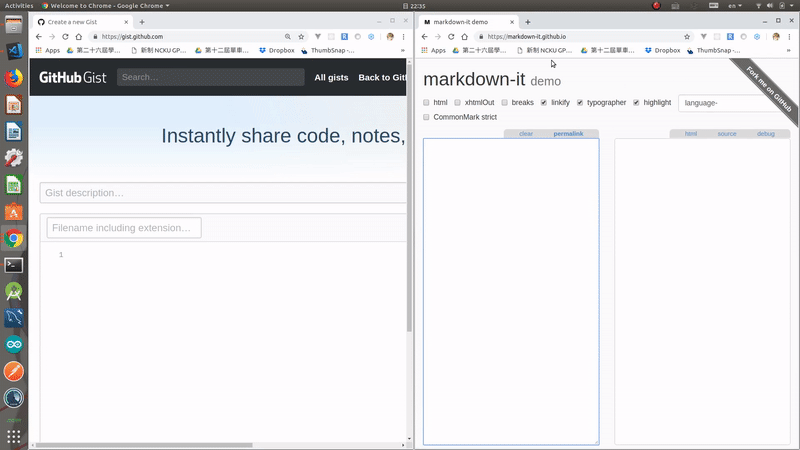Click the markdown-it address bar URL
This screenshot has height=450, width=800.
pyautogui.click(x=526, y=37)
